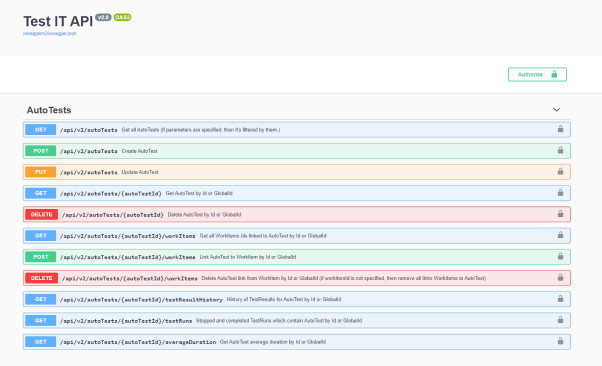Click lock icon on Get all WorkItems Ids row
Screen dimensions: 602x366
561,235
